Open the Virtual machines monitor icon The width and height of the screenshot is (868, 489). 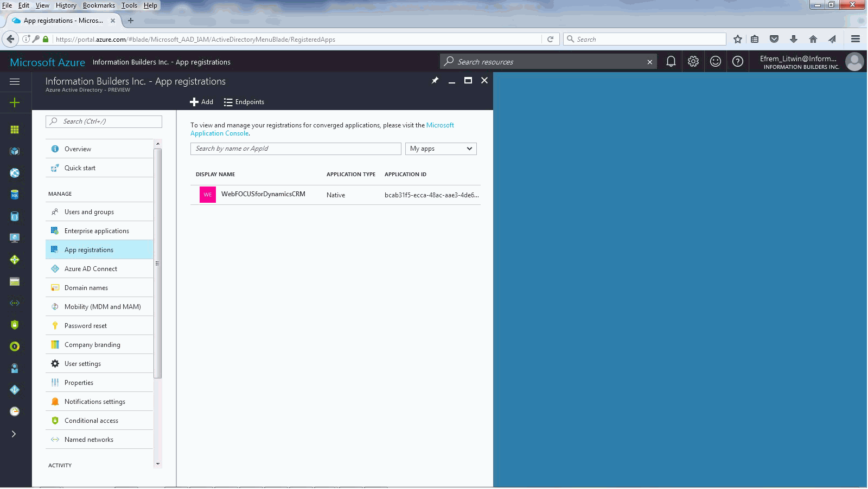(15, 238)
